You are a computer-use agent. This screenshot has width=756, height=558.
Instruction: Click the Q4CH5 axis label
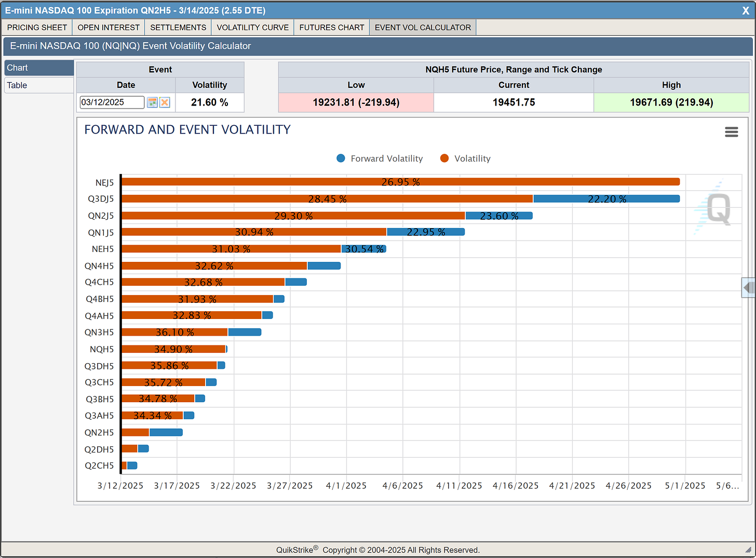click(99, 282)
